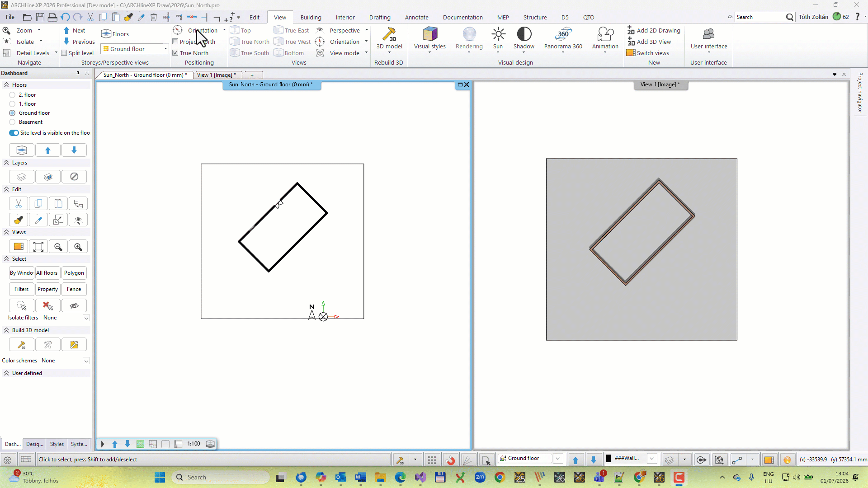Click the Undo arrow in quick access toolbar
868x488 pixels.
65,17
